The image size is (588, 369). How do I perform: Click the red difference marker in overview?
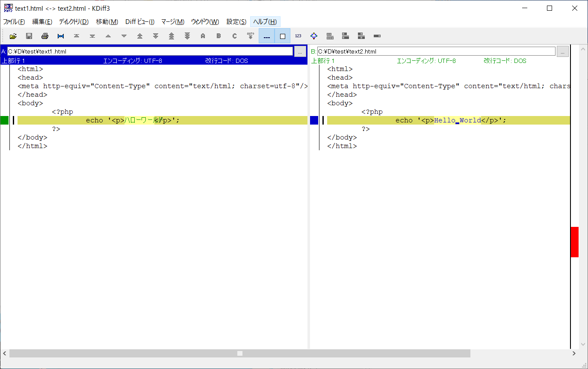(574, 242)
